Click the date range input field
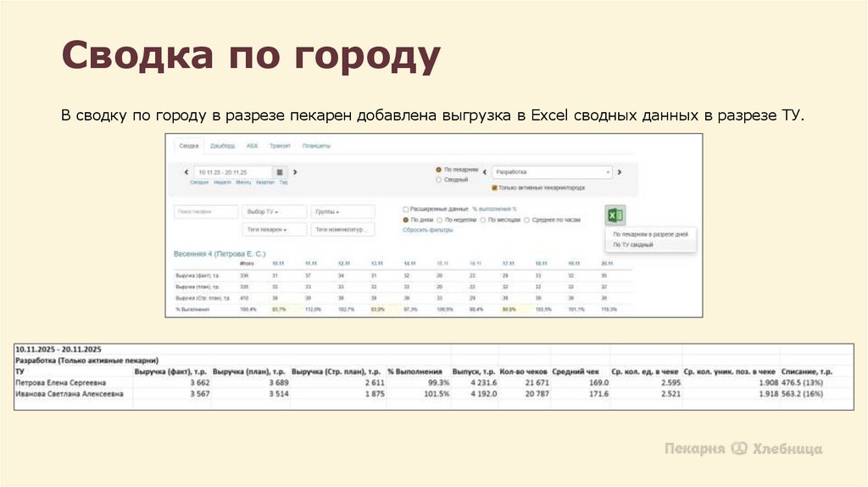 232,172
